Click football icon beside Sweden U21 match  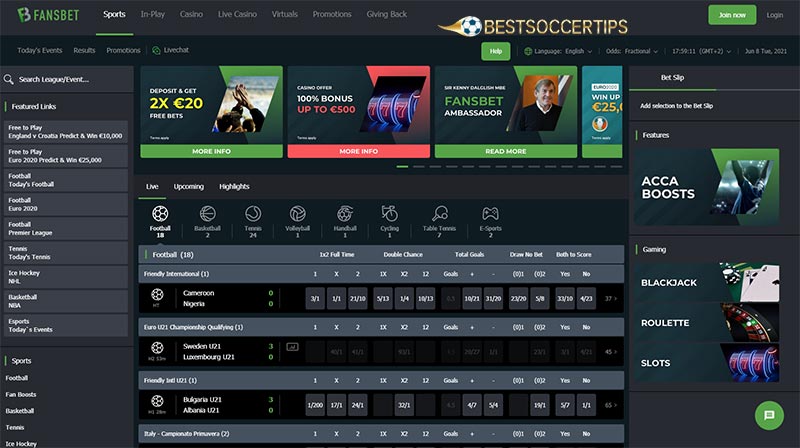[157, 347]
